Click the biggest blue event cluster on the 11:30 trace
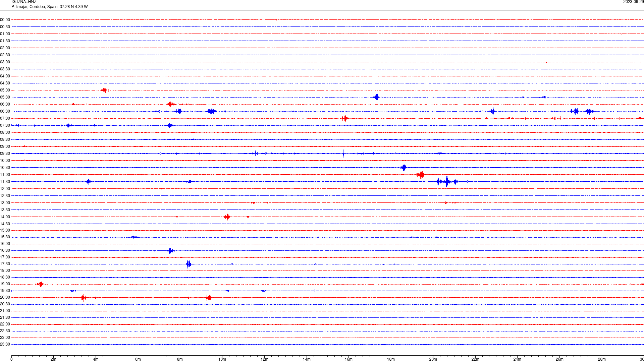The height and width of the screenshot is (362, 644). (447, 182)
